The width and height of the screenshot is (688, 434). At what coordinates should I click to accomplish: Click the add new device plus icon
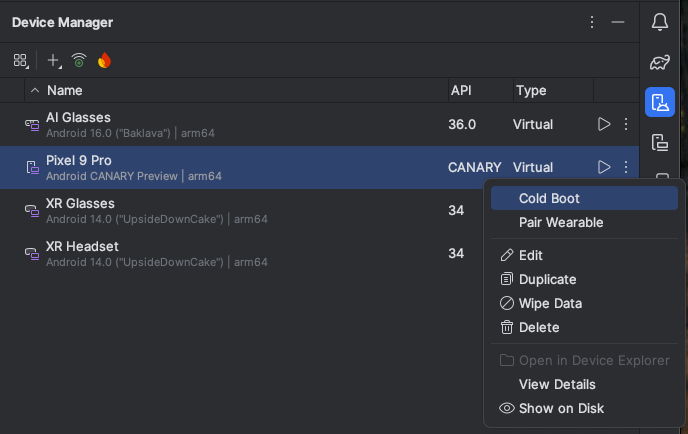pyautogui.click(x=53, y=61)
